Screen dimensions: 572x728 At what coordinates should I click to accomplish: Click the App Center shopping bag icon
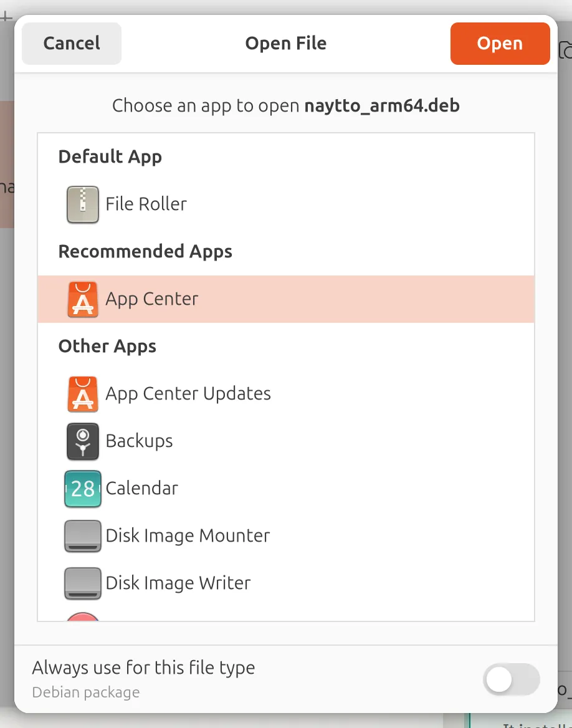coord(83,299)
